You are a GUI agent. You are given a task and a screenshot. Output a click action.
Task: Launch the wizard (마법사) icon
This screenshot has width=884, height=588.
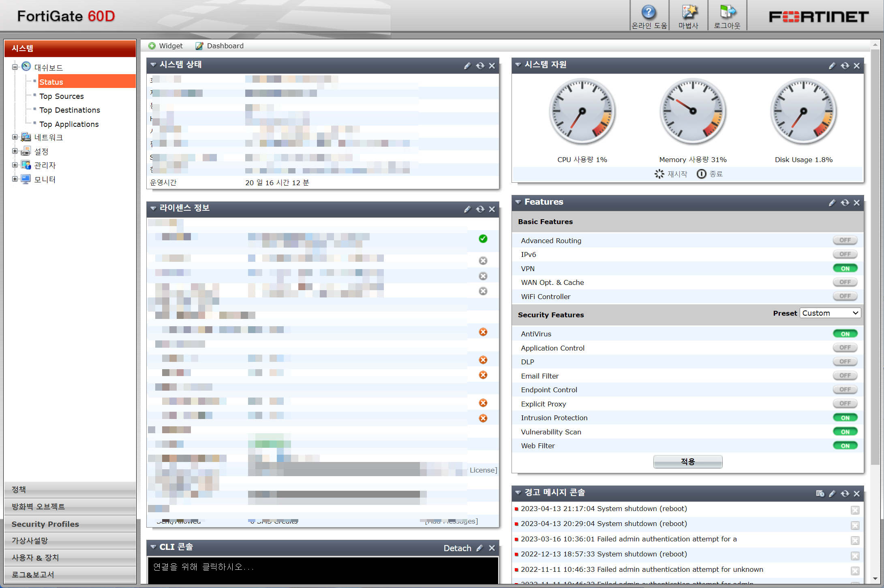click(688, 12)
